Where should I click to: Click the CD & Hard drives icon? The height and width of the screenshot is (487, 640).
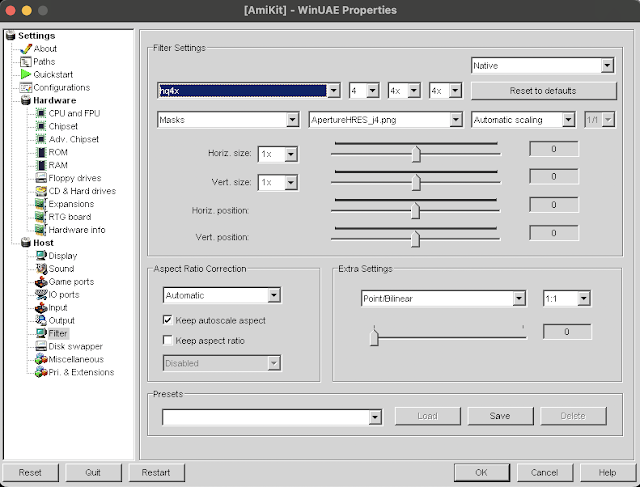41,191
